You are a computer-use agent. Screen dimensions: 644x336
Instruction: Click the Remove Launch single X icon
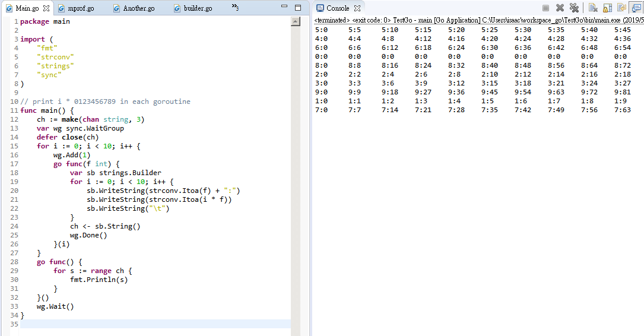pos(560,8)
